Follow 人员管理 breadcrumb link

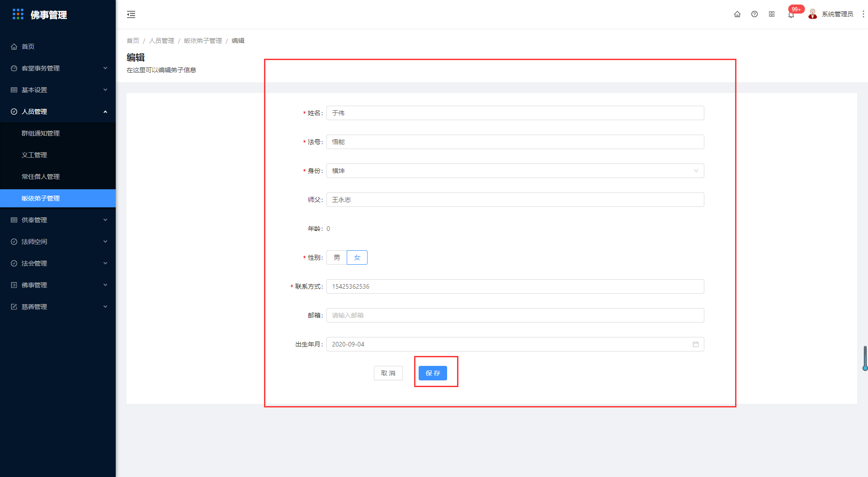[161, 41]
